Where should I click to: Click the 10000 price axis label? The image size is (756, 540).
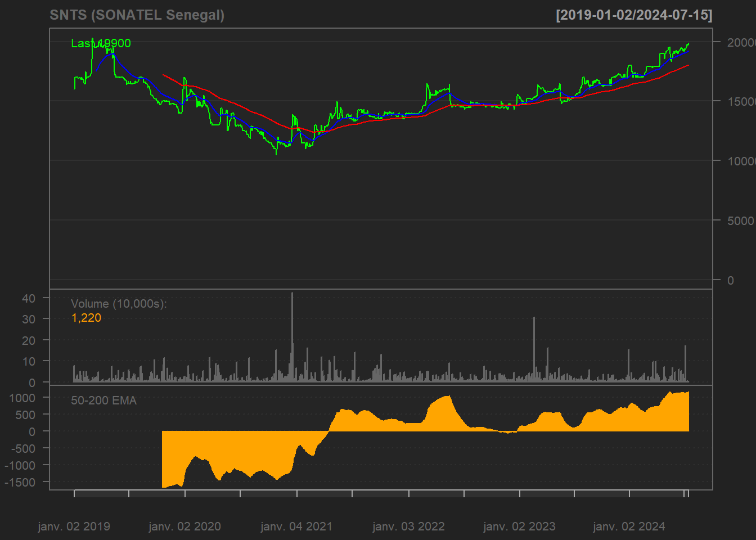pos(741,161)
